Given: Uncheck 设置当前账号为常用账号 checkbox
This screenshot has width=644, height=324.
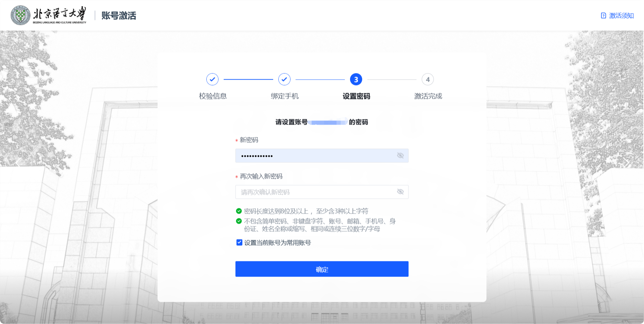Looking at the screenshot, I should coord(239,242).
